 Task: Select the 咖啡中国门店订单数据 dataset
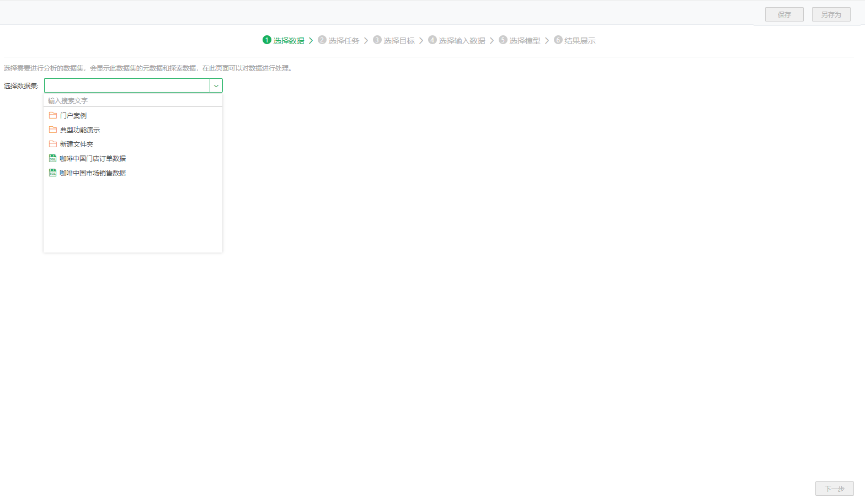point(93,159)
